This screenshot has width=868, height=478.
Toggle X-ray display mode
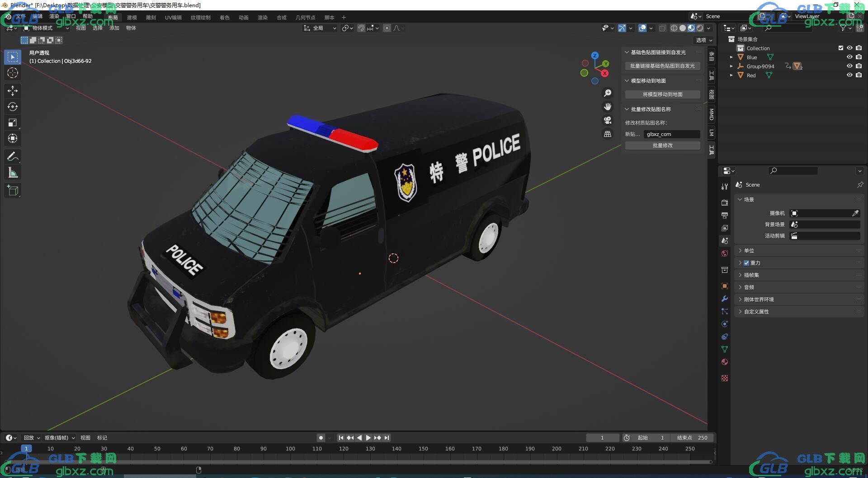click(662, 28)
